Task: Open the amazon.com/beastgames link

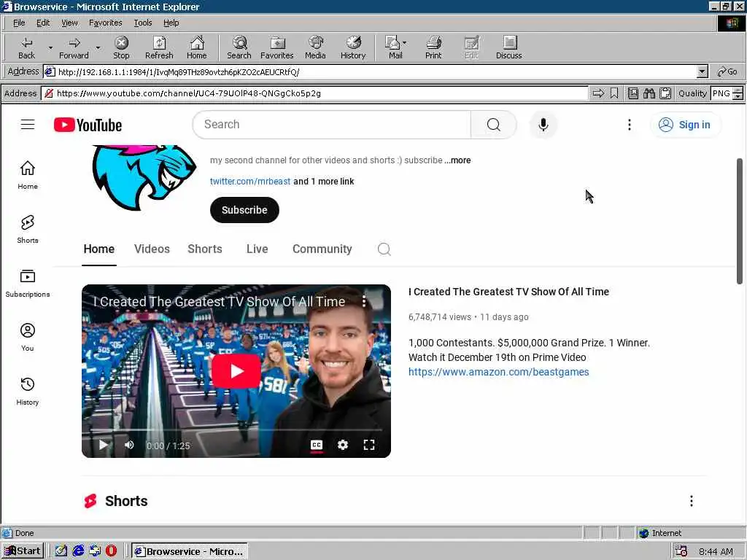Action: click(499, 372)
